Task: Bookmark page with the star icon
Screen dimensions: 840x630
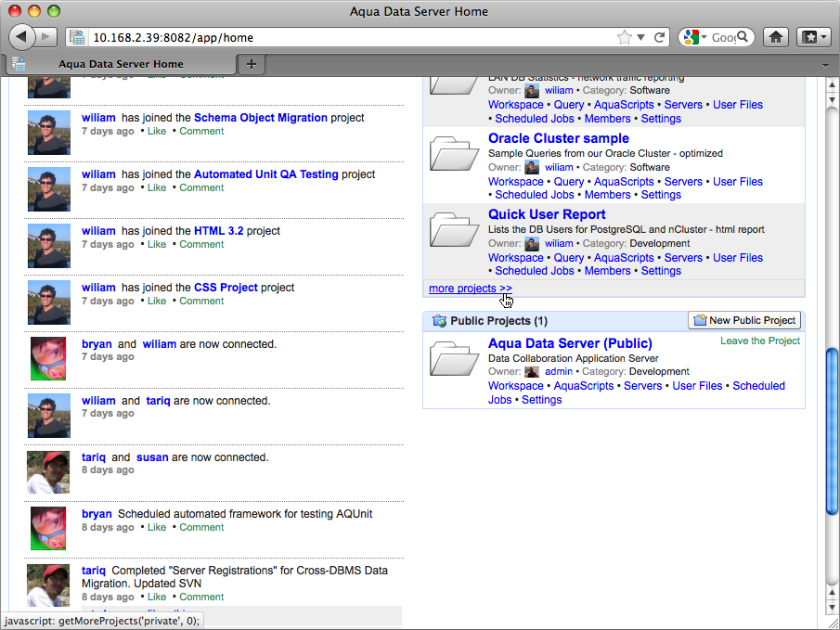Action: pyautogui.click(x=624, y=37)
